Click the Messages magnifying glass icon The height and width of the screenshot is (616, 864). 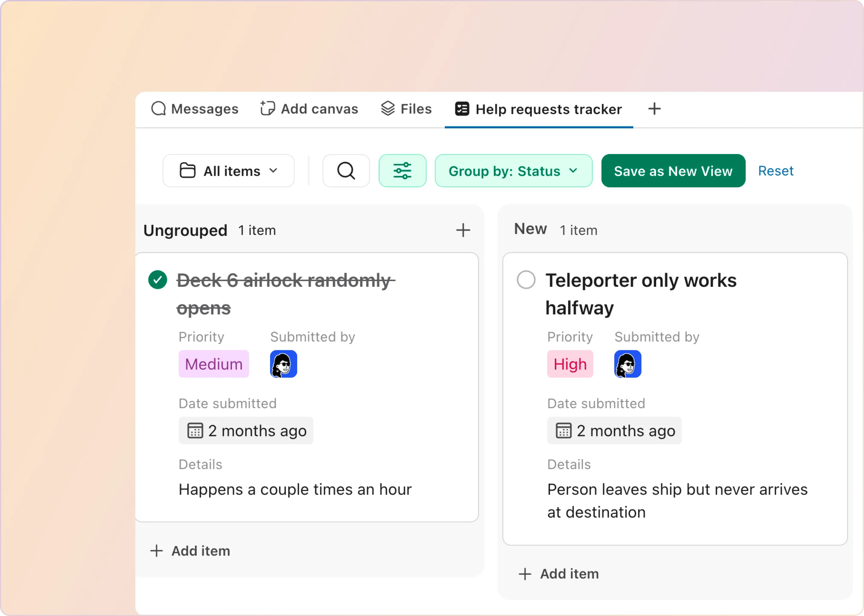158,109
